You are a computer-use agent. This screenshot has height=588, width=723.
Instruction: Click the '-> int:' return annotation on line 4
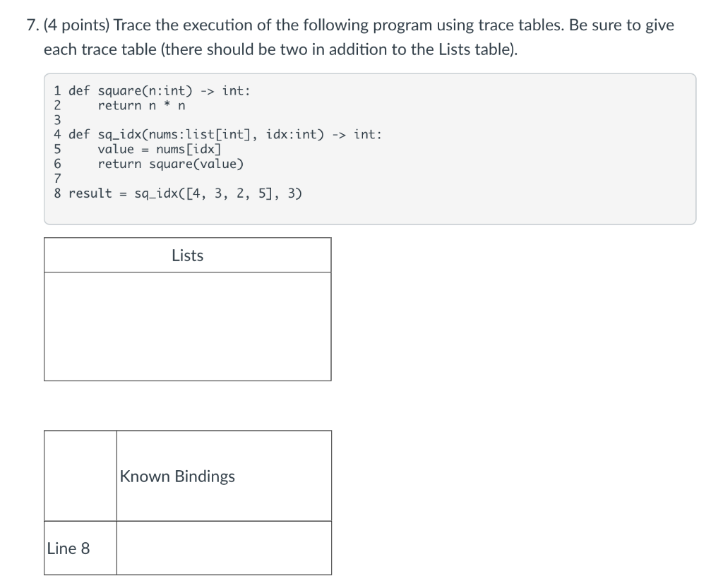[357, 135]
